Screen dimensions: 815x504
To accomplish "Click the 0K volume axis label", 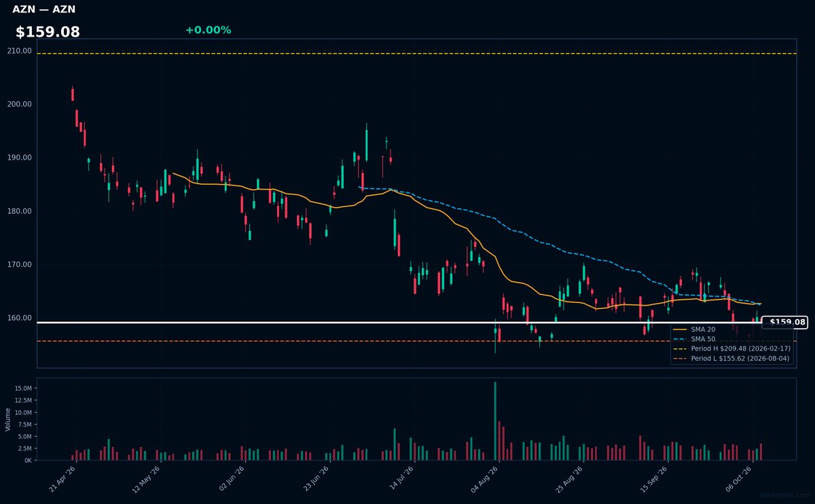I will [x=28, y=461].
